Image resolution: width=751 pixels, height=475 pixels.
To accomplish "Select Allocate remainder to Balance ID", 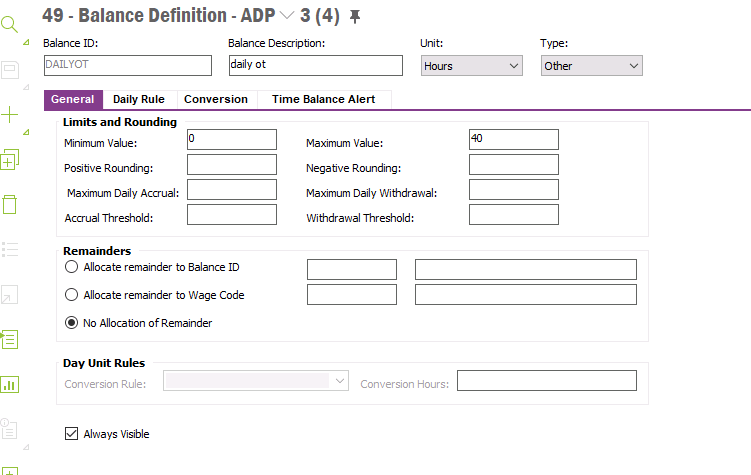I will 71,267.
